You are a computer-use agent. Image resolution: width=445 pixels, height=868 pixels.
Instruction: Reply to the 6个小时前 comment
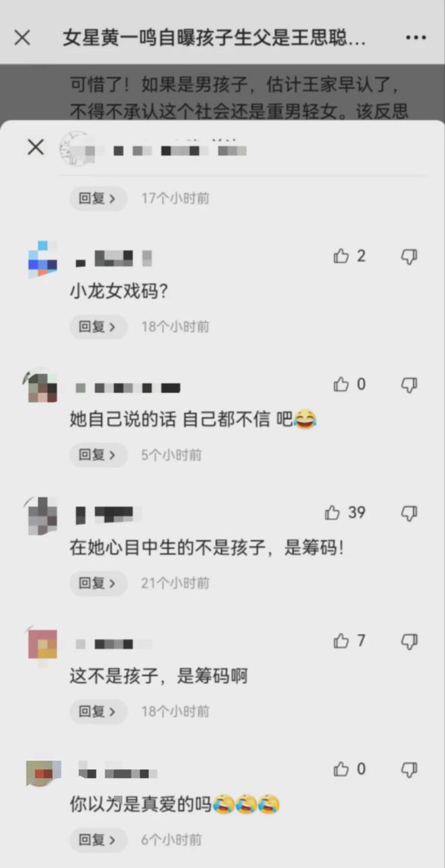(98, 840)
